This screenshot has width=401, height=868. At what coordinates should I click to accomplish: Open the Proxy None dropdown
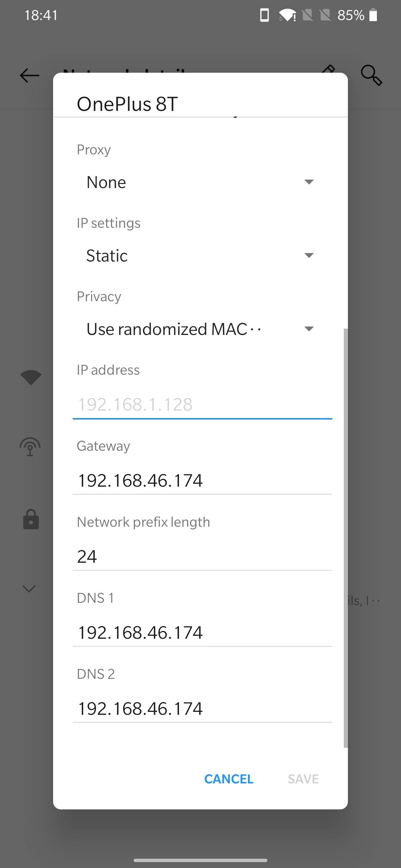click(200, 182)
